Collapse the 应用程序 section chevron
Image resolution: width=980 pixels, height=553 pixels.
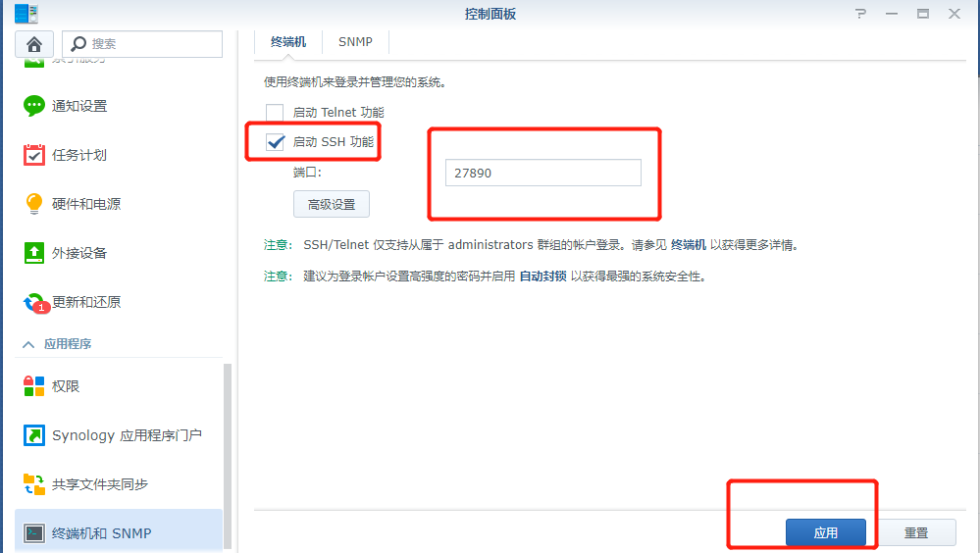[x=28, y=344]
